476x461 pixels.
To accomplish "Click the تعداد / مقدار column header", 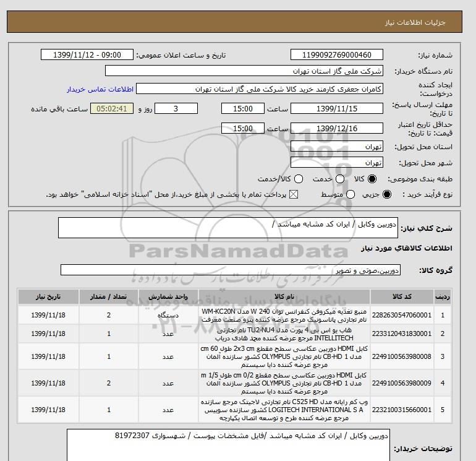I will [109, 296].
